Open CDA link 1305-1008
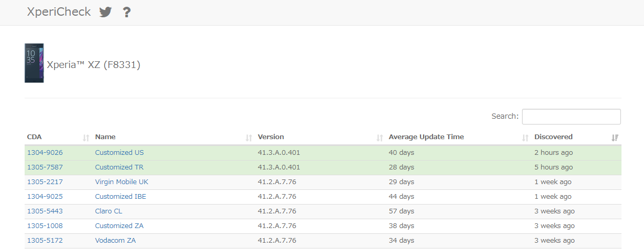This screenshot has height=249, width=644. pyautogui.click(x=45, y=226)
